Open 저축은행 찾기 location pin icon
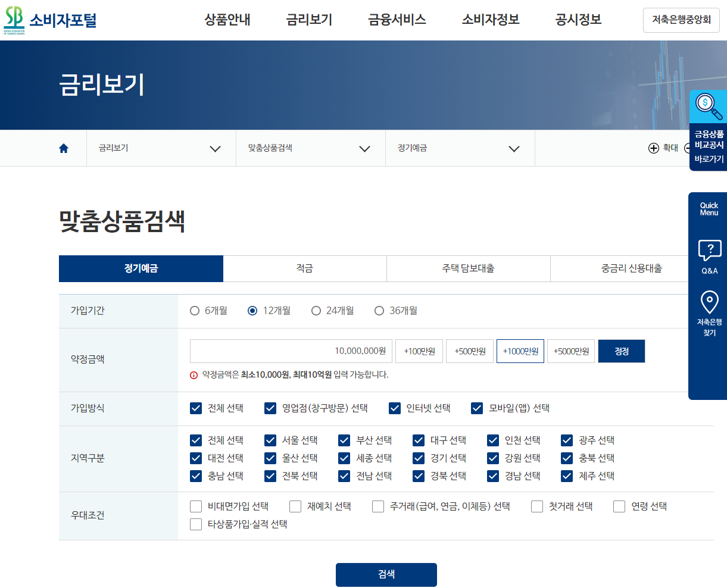This screenshot has width=727, height=588. (709, 302)
